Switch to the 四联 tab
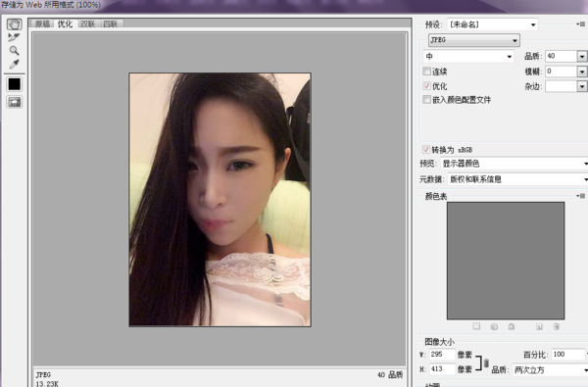 (110, 24)
